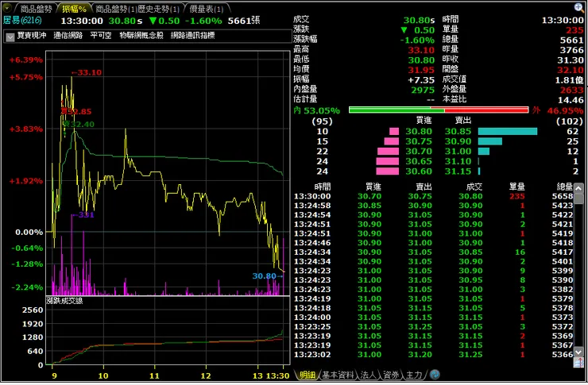The height and width of the screenshot is (385, 588).
Task: Open the 資券 tab
Action: (x=391, y=375)
